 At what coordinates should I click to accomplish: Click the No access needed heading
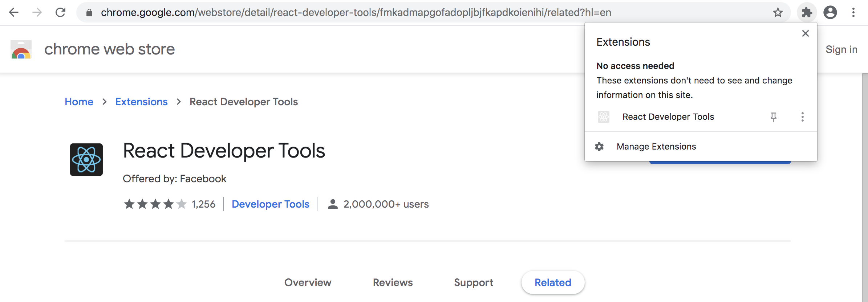(635, 66)
